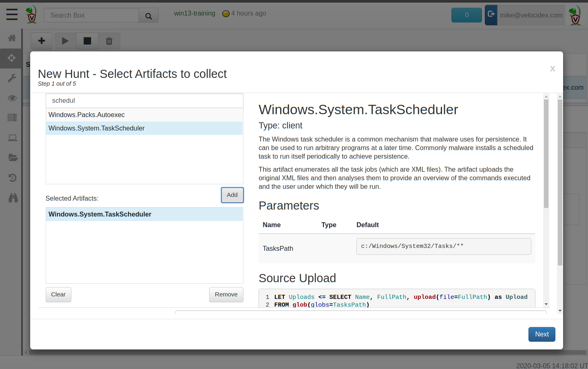Click the logout icon beside the username
The width and height of the screenshot is (588, 369).
(x=491, y=15)
